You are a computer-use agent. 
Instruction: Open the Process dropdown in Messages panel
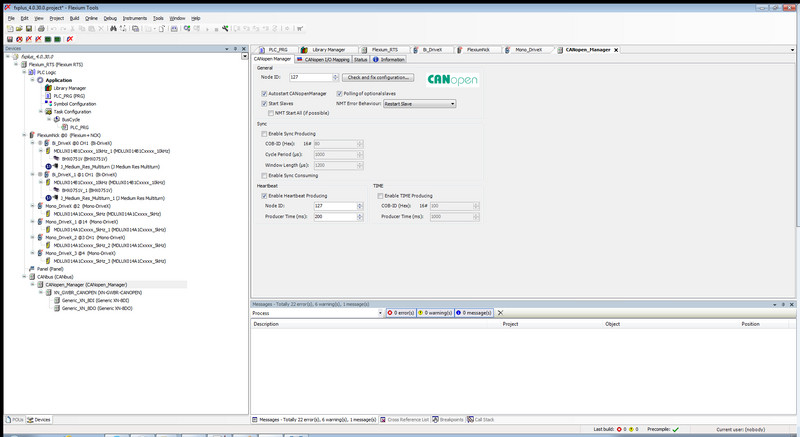379,313
